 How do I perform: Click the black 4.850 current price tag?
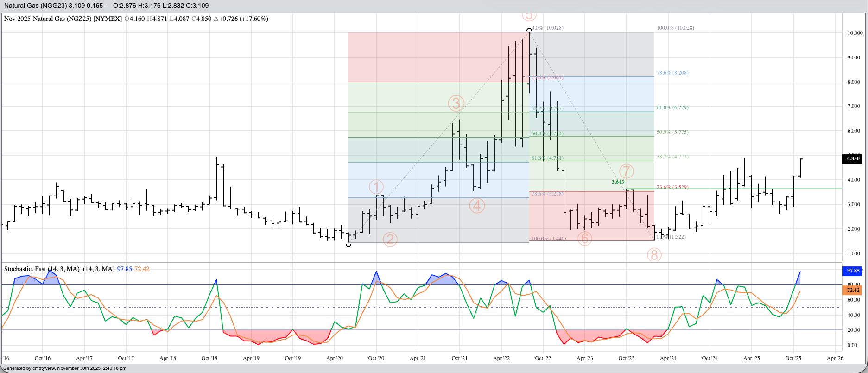[853, 158]
